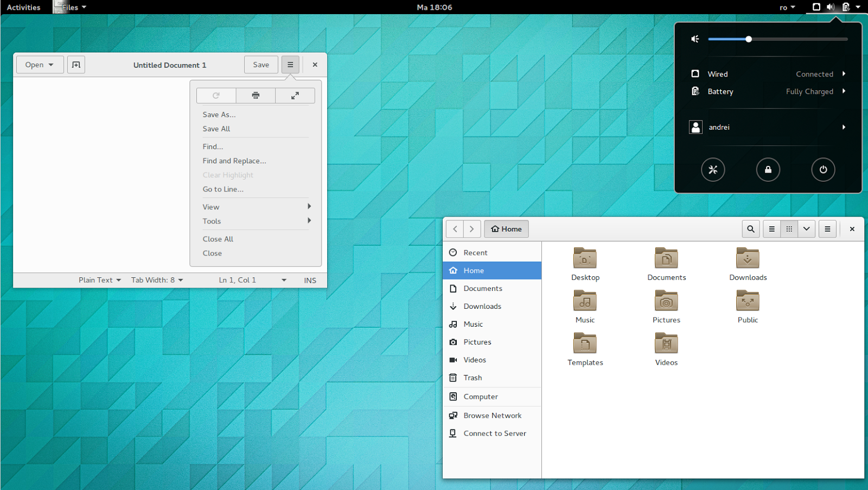Save the untitled document

pyautogui.click(x=261, y=64)
